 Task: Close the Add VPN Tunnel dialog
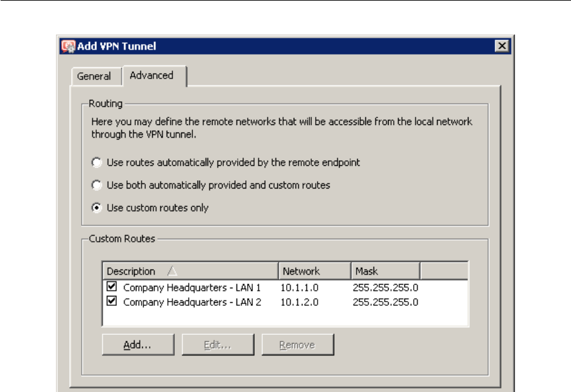(501, 46)
